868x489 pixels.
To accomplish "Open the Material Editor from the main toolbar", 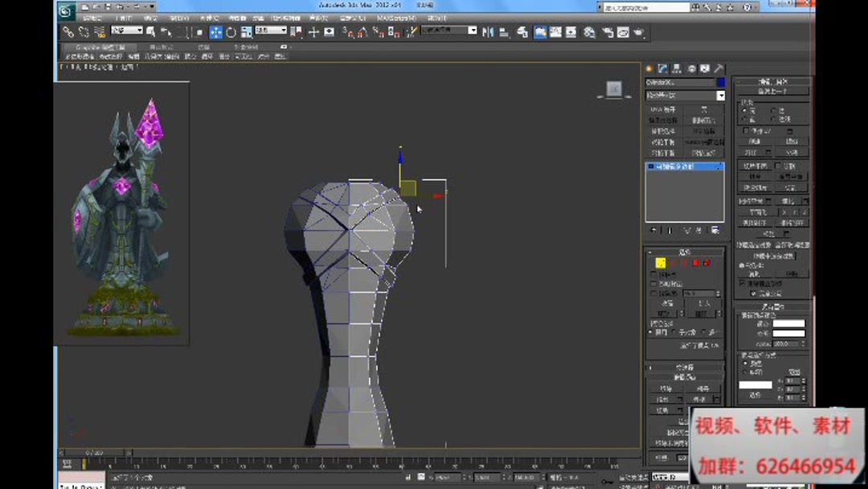I will [x=589, y=31].
